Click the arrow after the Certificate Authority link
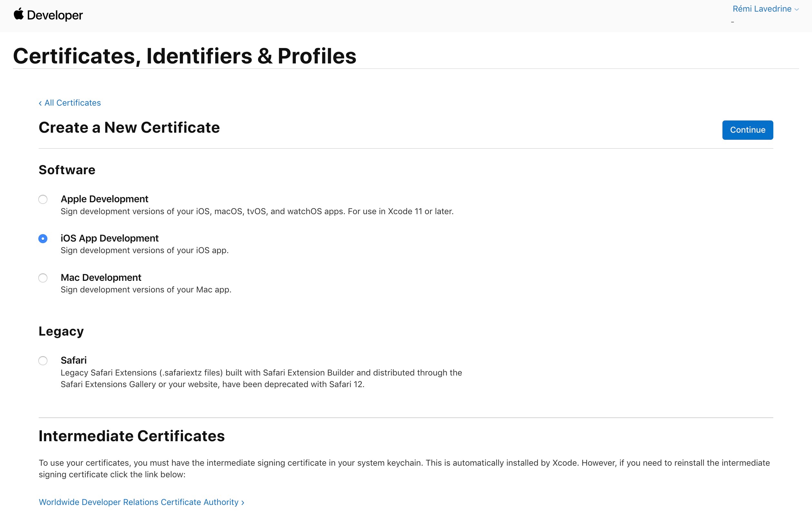This screenshot has height=514, width=812. click(243, 502)
